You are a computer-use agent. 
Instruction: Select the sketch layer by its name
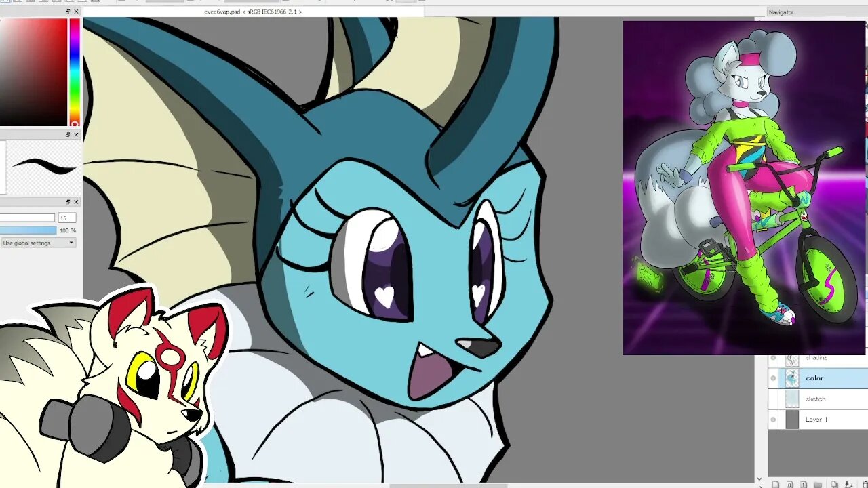(816, 399)
